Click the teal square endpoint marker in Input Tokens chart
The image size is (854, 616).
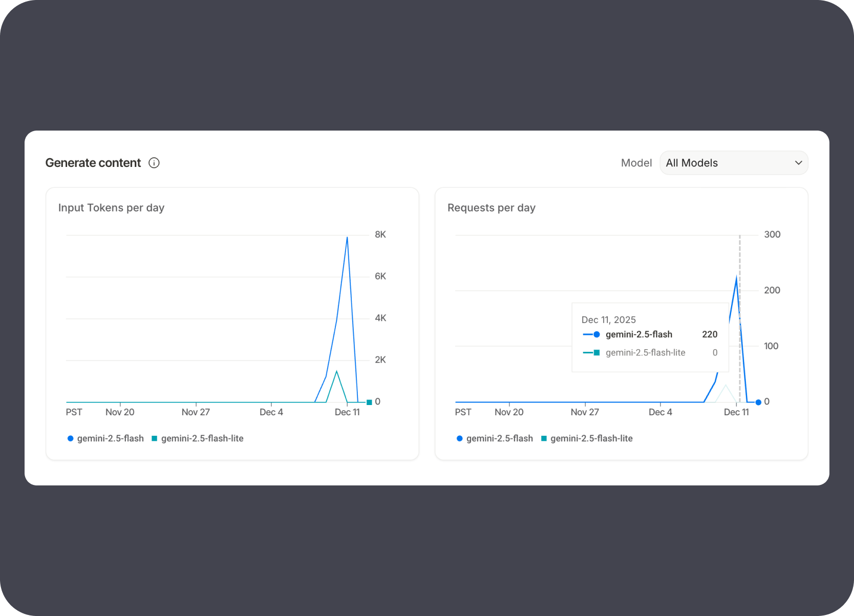click(x=369, y=402)
